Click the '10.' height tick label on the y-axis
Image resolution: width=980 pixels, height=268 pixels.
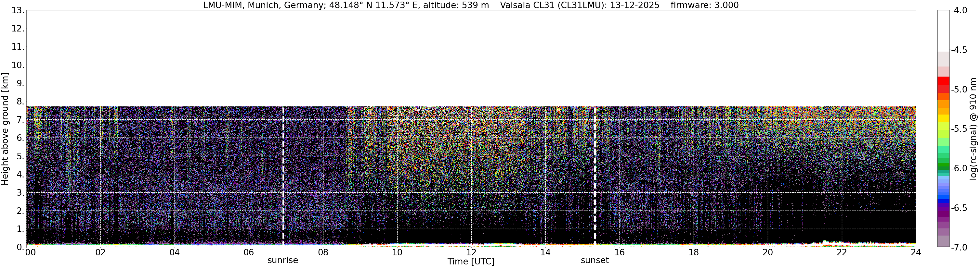(x=18, y=65)
